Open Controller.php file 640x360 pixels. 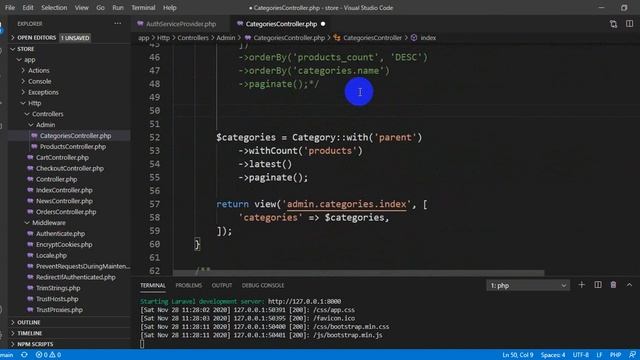(56, 179)
